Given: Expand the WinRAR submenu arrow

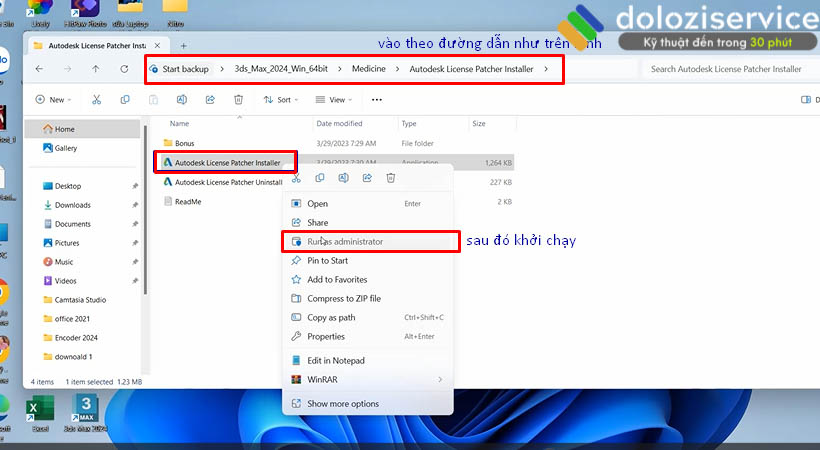Looking at the screenshot, I should [x=440, y=380].
